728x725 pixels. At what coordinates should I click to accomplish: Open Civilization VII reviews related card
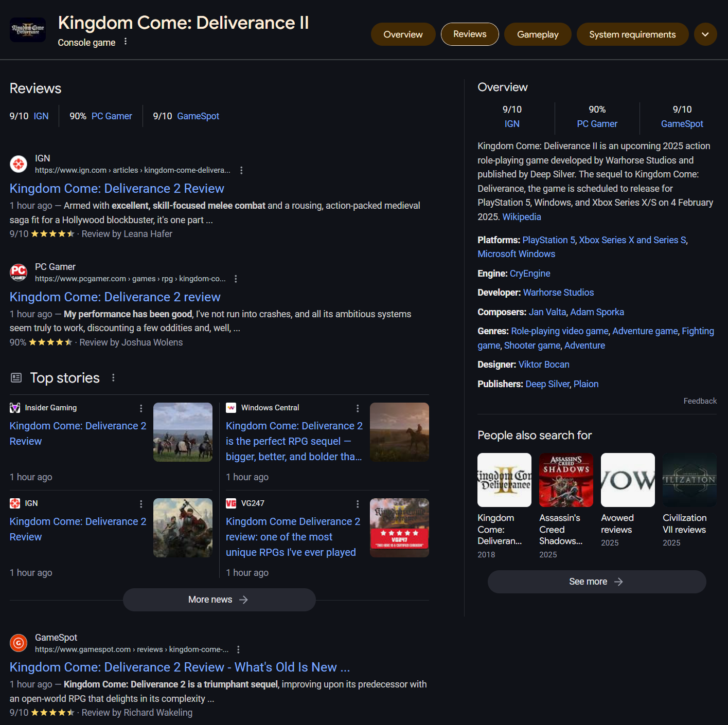click(689, 500)
